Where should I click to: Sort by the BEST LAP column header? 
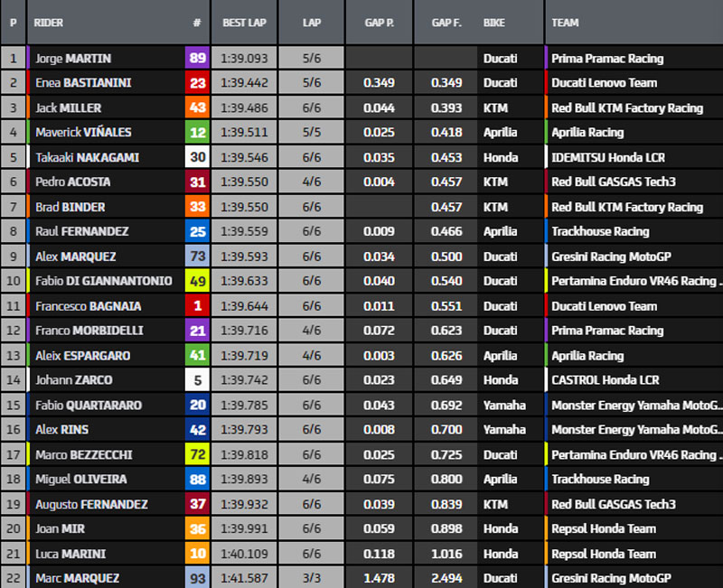242,23
